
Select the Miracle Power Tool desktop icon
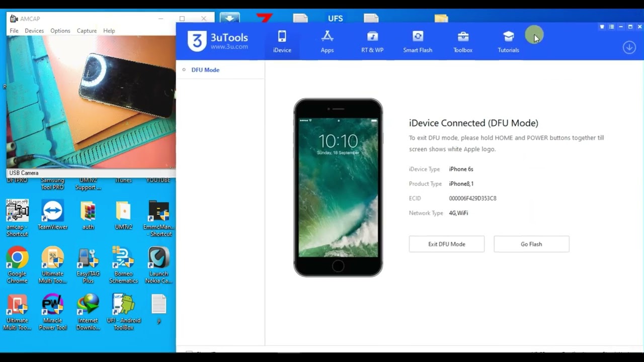[52, 312]
